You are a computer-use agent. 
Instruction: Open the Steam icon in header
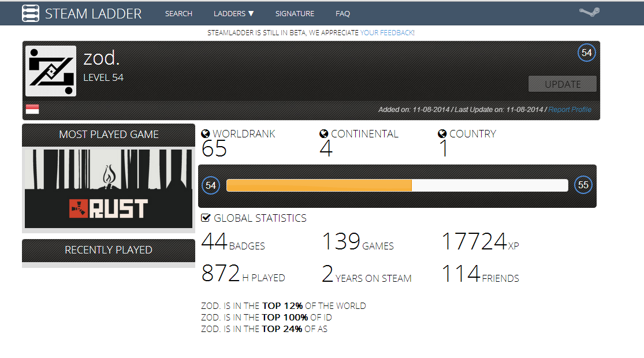pyautogui.click(x=589, y=13)
